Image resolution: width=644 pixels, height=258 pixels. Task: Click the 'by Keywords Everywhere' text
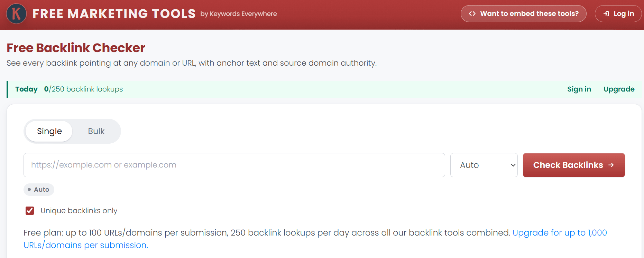point(239,14)
